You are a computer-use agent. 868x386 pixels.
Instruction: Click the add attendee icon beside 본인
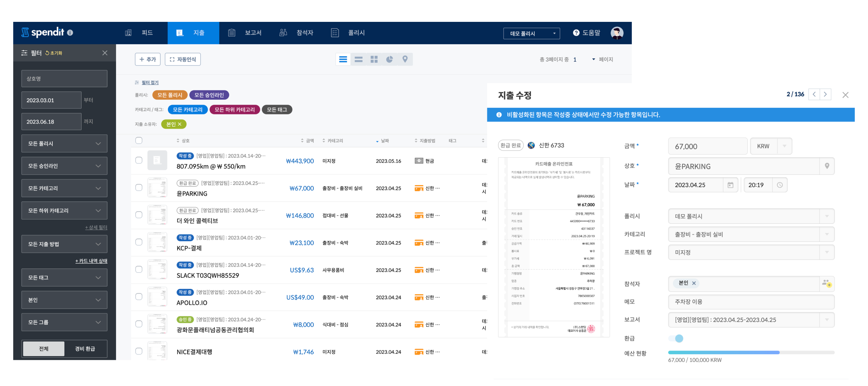(x=828, y=284)
